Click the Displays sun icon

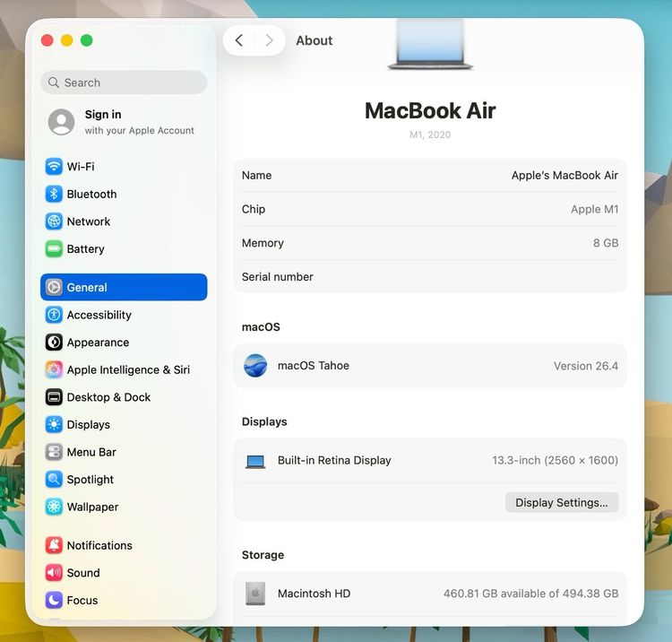(54, 425)
